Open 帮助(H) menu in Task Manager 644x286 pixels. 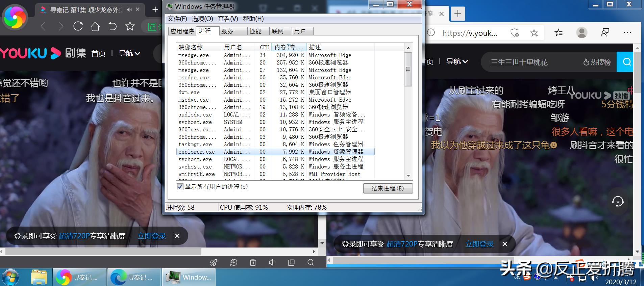pyautogui.click(x=253, y=19)
